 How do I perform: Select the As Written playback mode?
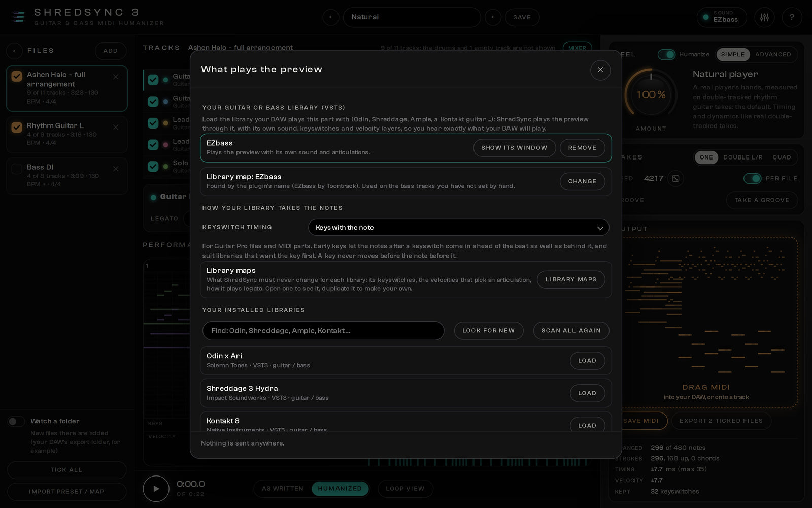pyautogui.click(x=283, y=489)
